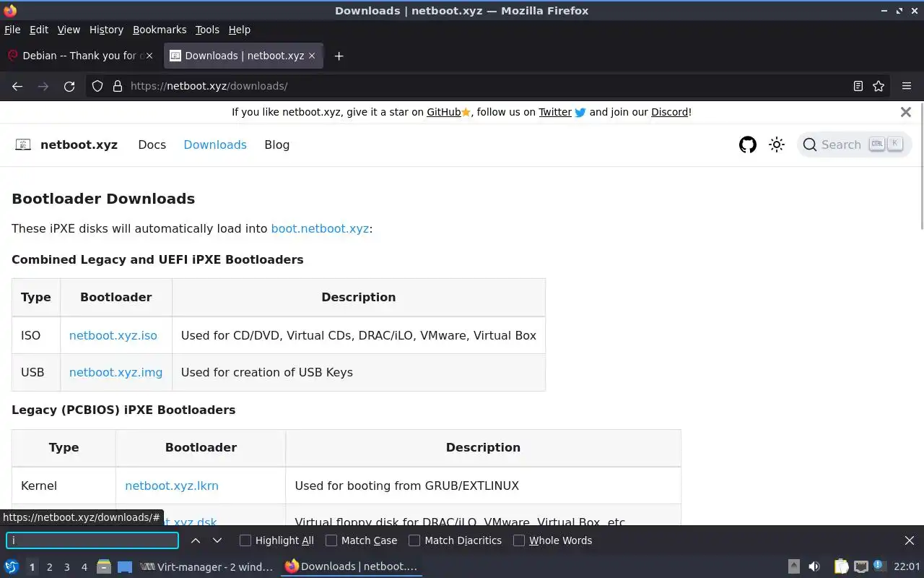Follow the GitHub link in the banner
924x578 pixels.
click(443, 112)
